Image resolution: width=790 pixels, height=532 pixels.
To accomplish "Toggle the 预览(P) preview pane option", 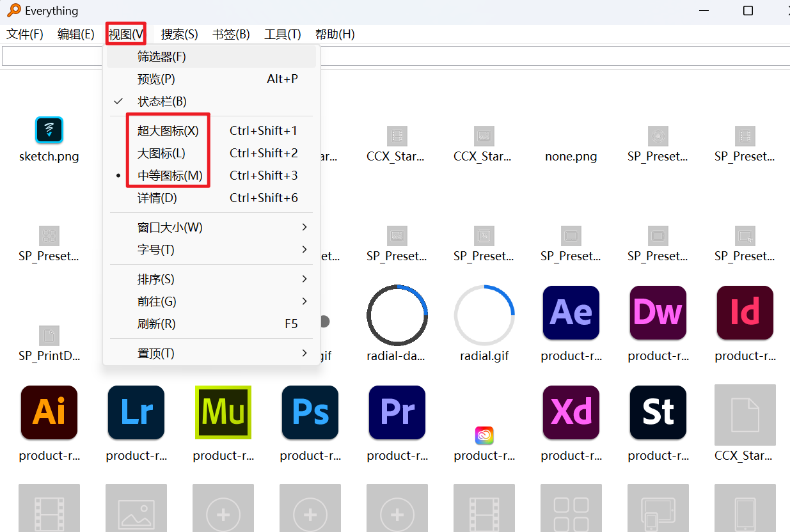I will click(211, 79).
